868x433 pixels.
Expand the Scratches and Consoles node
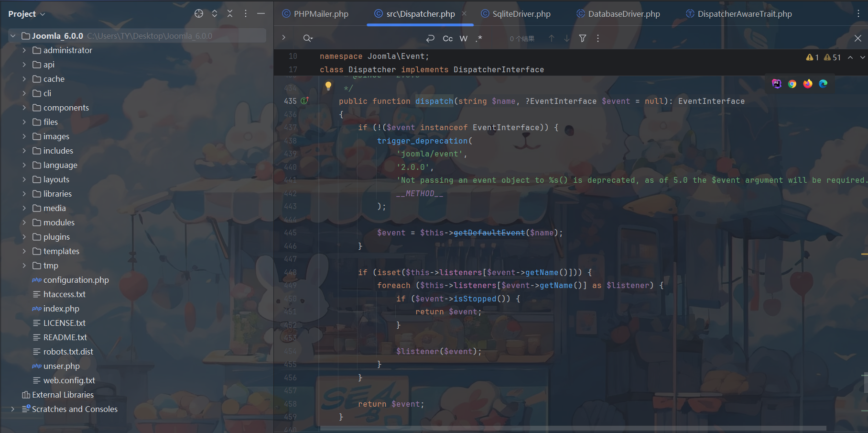(13, 409)
